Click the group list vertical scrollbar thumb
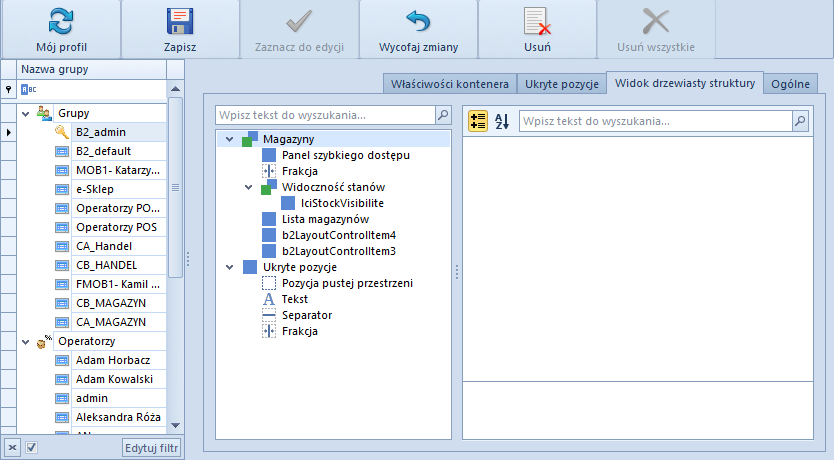834x460 pixels. point(176,187)
